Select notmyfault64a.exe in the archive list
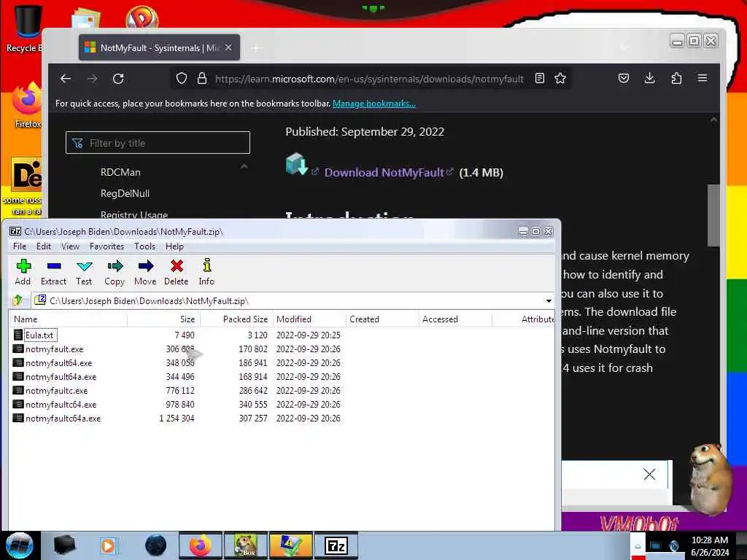The height and width of the screenshot is (560, 747). pyautogui.click(x=61, y=377)
